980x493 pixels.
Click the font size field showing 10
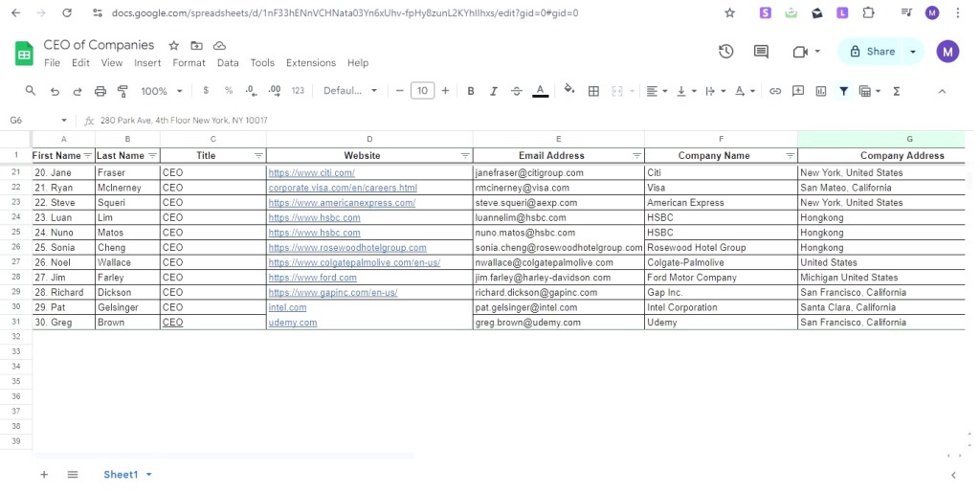(x=422, y=91)
